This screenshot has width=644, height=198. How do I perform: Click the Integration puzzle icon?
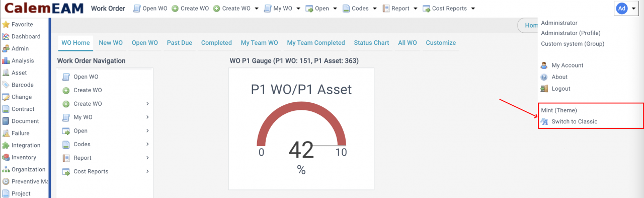[x=6, y=145]
